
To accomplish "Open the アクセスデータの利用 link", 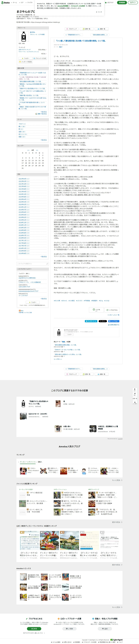I will [x=78, y=6].
